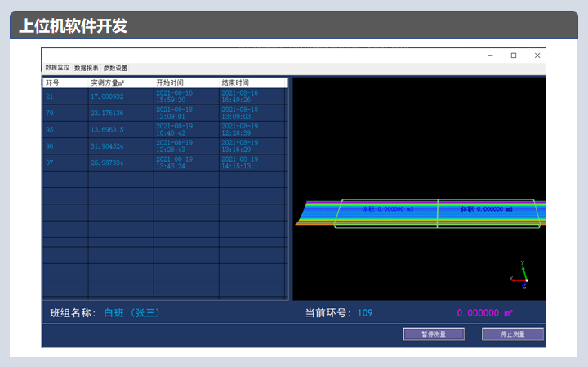
Task: Click measured volume 17.080932 cell
Action: pyautogui.click(x=121, y=96)
